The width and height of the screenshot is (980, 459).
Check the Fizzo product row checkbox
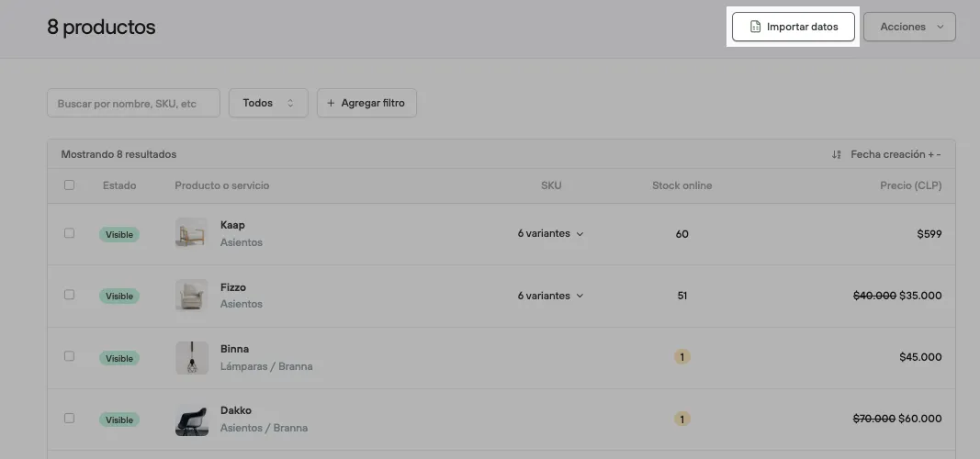[70, 294]
